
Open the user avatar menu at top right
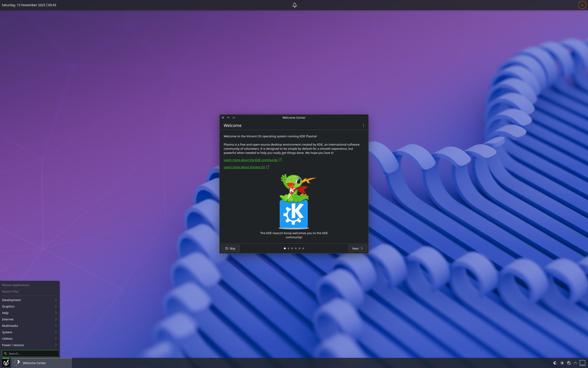[x=582, y=5]
